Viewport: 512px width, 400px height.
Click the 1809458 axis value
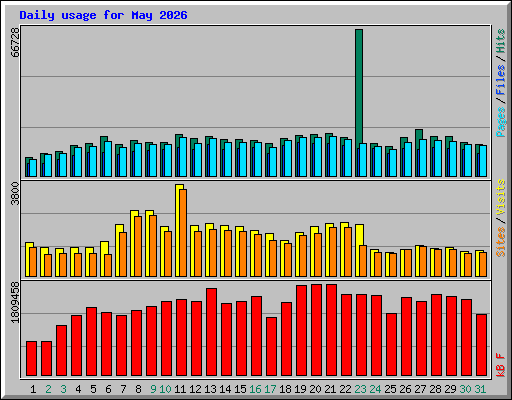click(x=15, y=302)
